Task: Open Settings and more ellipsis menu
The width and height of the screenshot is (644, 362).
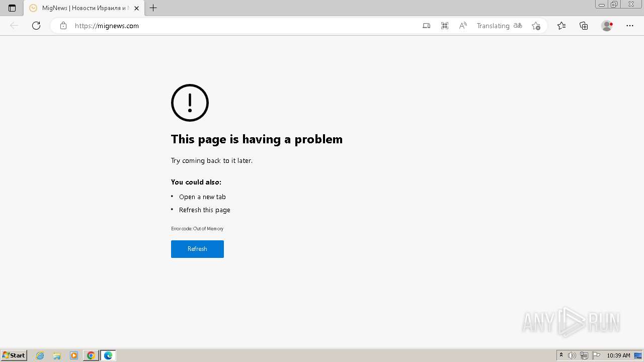Action: click(630, 26)
